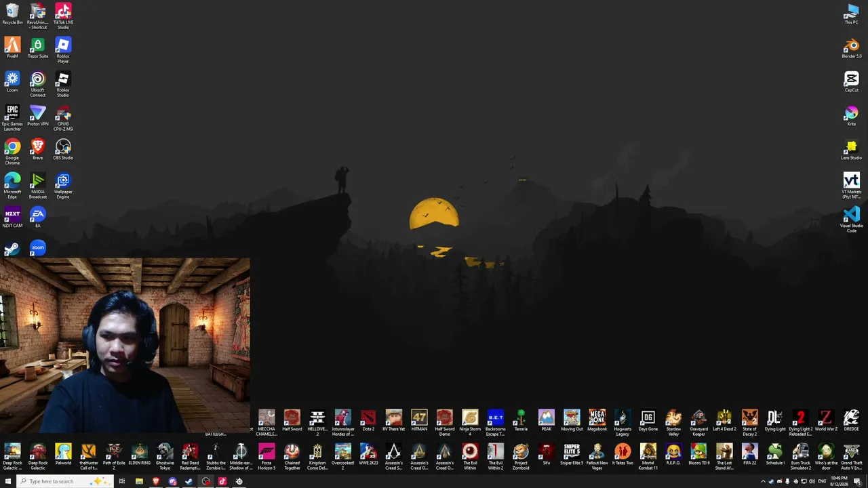Open the Krita desktop shortcut

[x=851, y=116]
